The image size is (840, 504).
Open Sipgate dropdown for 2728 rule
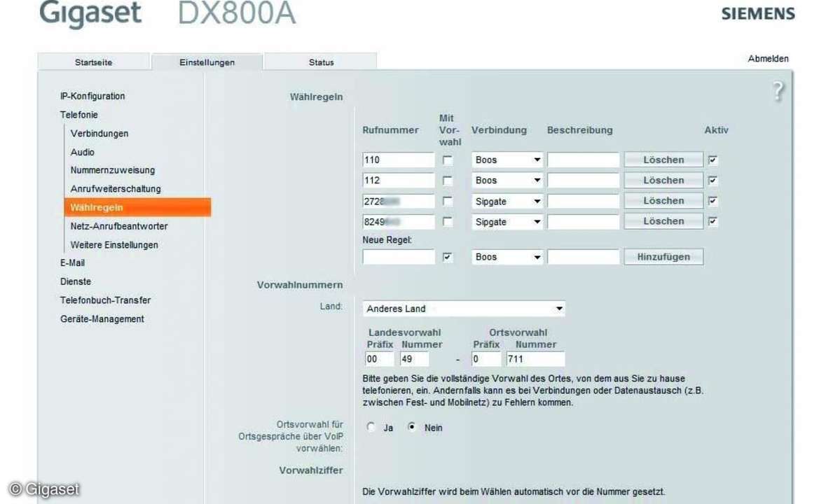point(507,201)
